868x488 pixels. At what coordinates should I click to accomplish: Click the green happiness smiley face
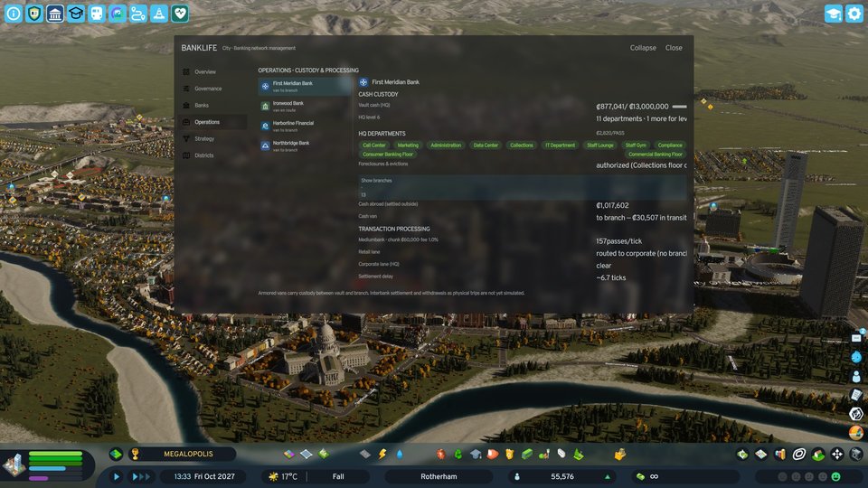coord(835,476)
